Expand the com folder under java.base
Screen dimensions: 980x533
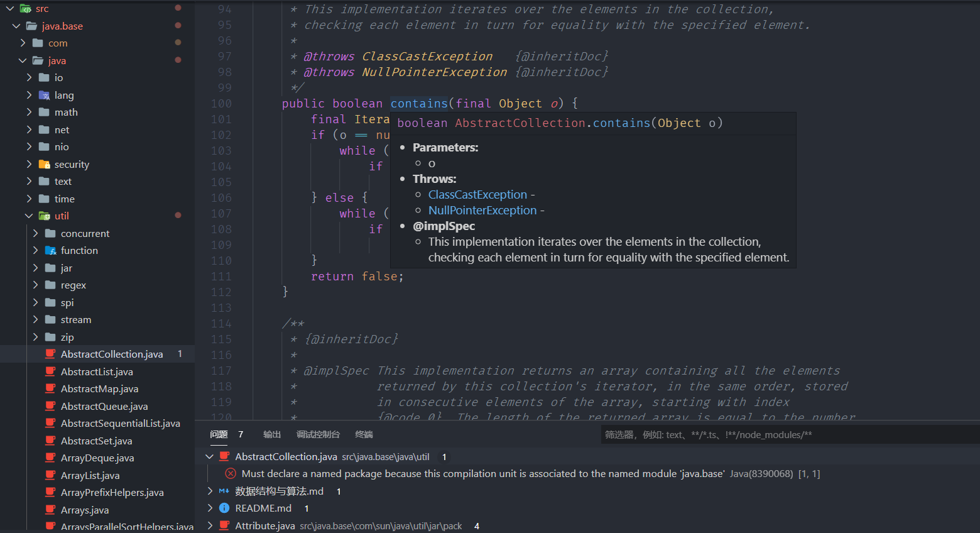coord(23,43)
